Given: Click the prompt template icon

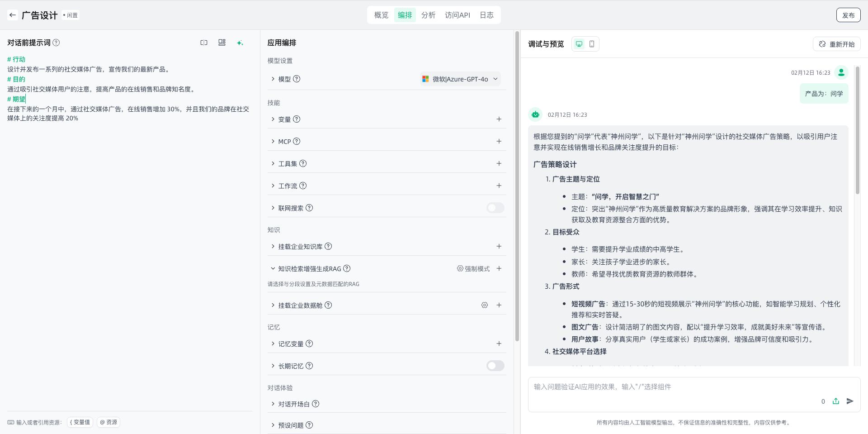Looking at the screenshot, I should [222, 43].
